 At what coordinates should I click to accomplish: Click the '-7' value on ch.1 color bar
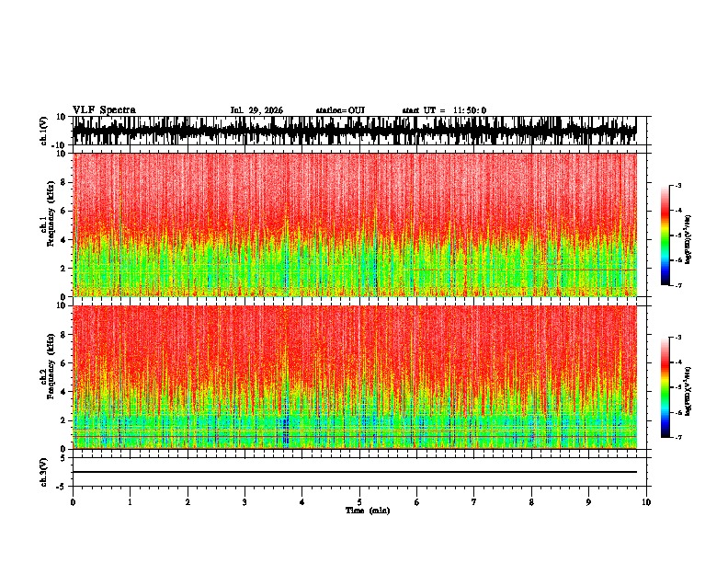pos(677,285)
